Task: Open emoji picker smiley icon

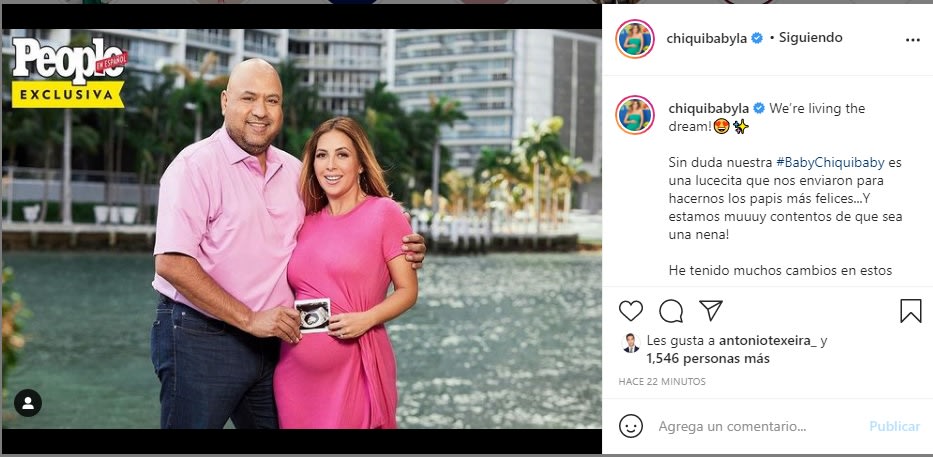Action: click(631, 426)
